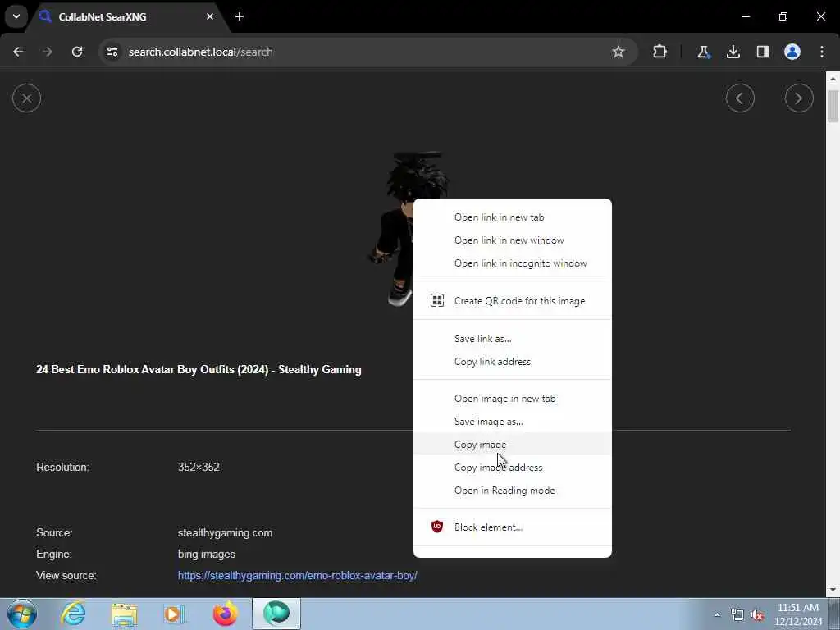
Task: Select Copy link address
Action: tap(513, 362)
